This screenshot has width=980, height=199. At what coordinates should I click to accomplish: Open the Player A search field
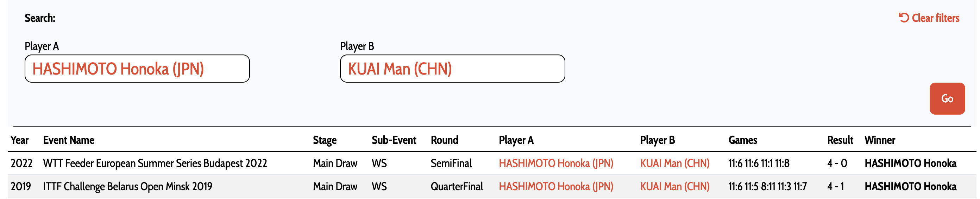137,69
